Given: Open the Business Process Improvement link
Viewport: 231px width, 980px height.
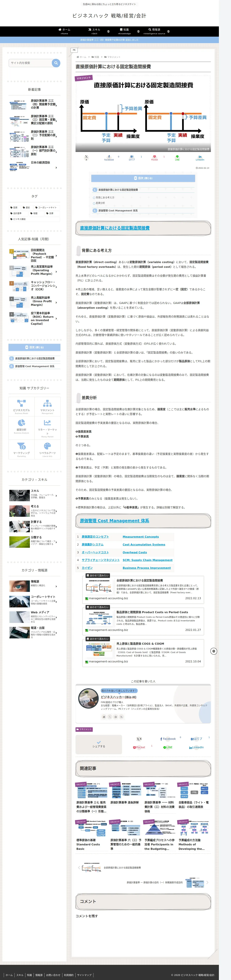Looking at the screenshot, I should 146,568.
